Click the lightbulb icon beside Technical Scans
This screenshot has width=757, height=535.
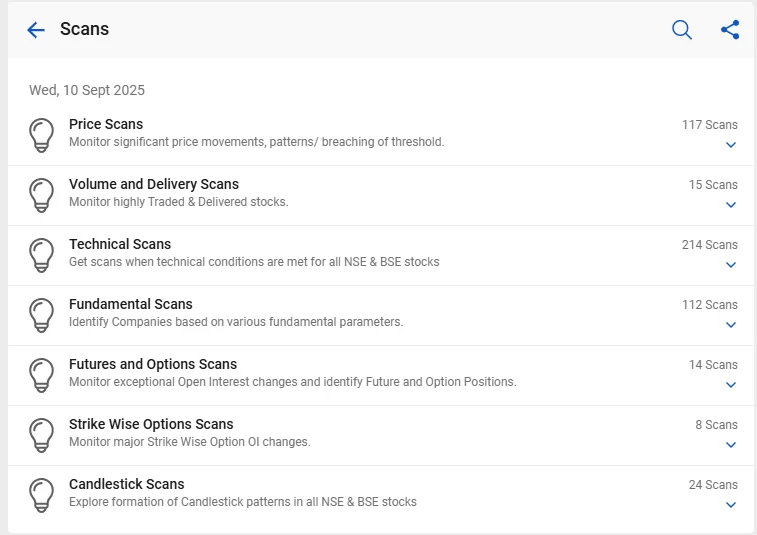[x=42, y=255]
